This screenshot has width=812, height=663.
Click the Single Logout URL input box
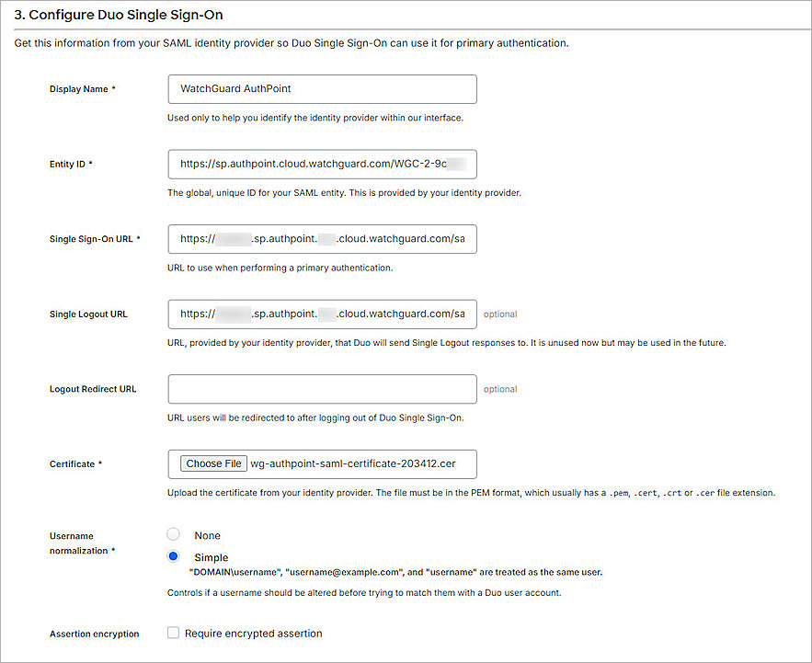[x=321, y=314]
